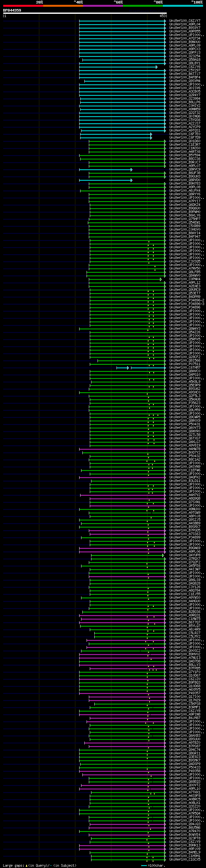The image size is (206, 868).
Task: Select label UniRef100_Q9UMC9
Action: point(185,290)
